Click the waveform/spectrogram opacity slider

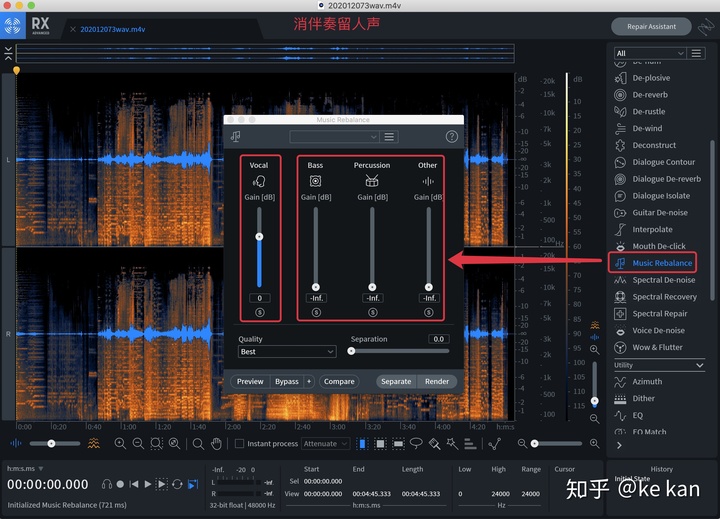pos(51,444)
